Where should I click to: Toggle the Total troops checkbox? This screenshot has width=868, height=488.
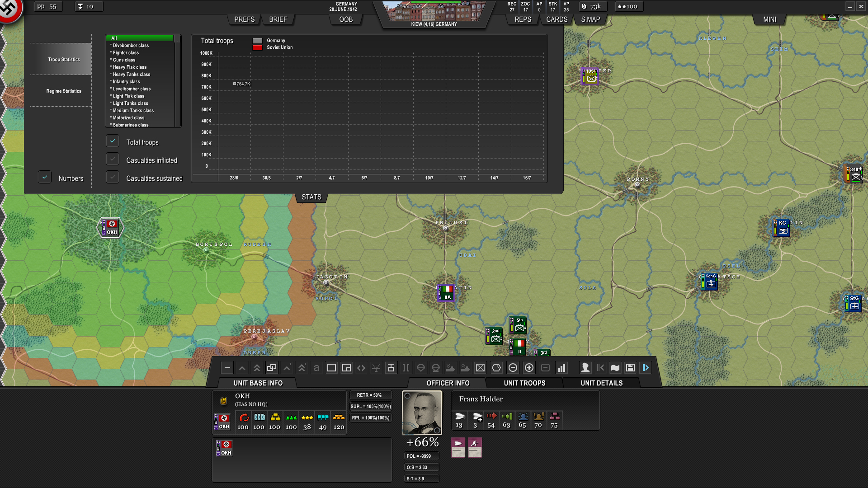click(x=113, y=141)
